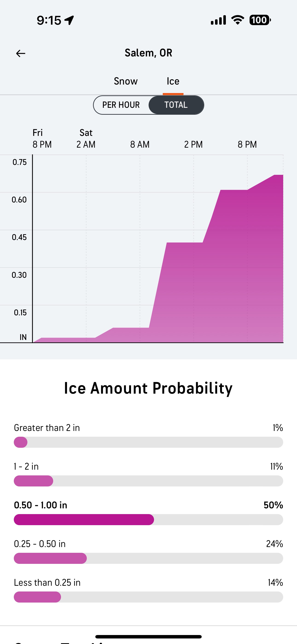297x644 pixels.
Task: Tap the 1 - 2 in probability bar
Action: coord(148,481)
